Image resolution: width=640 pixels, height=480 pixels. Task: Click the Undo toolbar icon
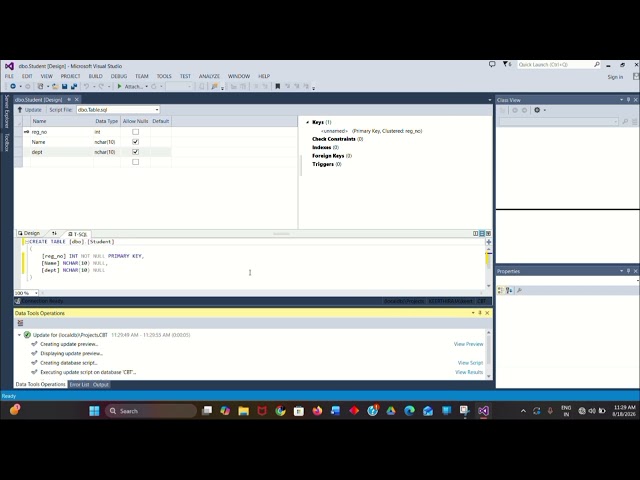pyautogui.click(x=87, y=87)
